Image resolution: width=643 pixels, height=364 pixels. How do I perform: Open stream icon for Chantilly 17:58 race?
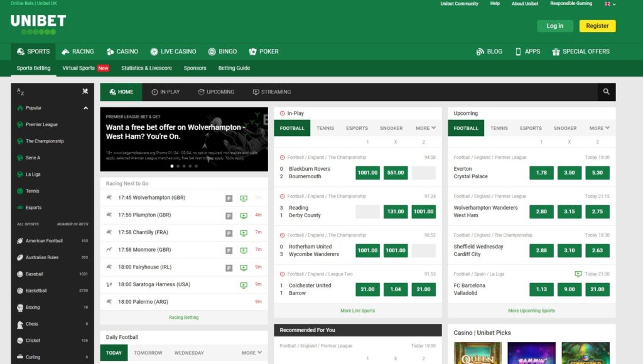click(244, 233)
